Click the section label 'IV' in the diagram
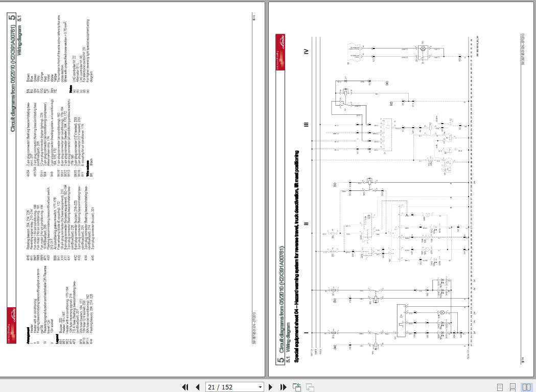This screenshot has height=392, width=536. pos(306,52)
